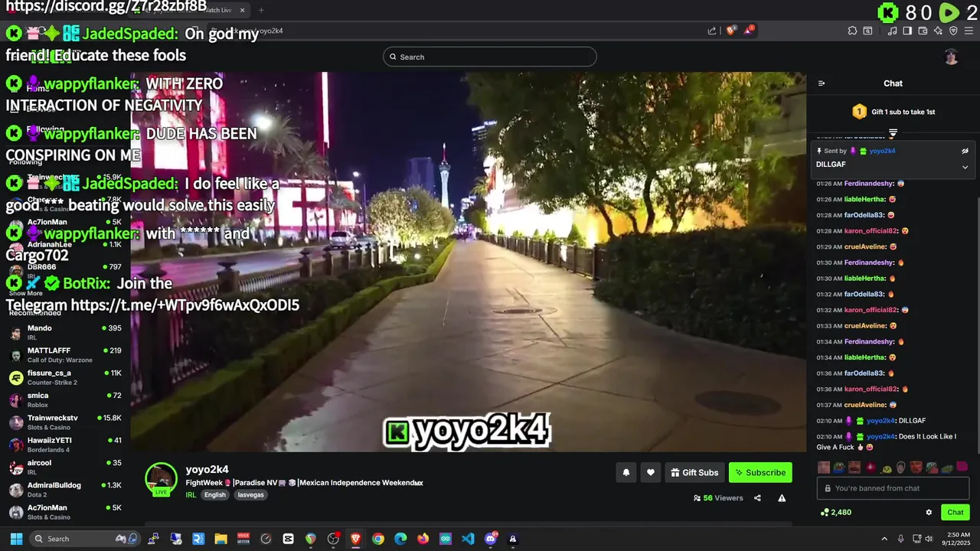Open the user profile avatar menu
The height and width of the screenshot is (551, 980).
click(951, 57)
